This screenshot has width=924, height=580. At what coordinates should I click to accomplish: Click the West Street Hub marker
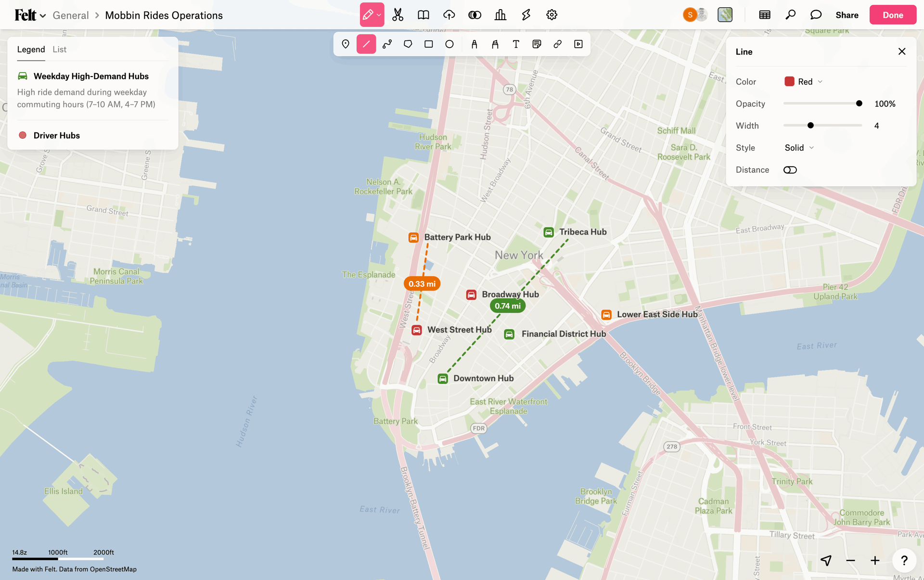(417, 330)
